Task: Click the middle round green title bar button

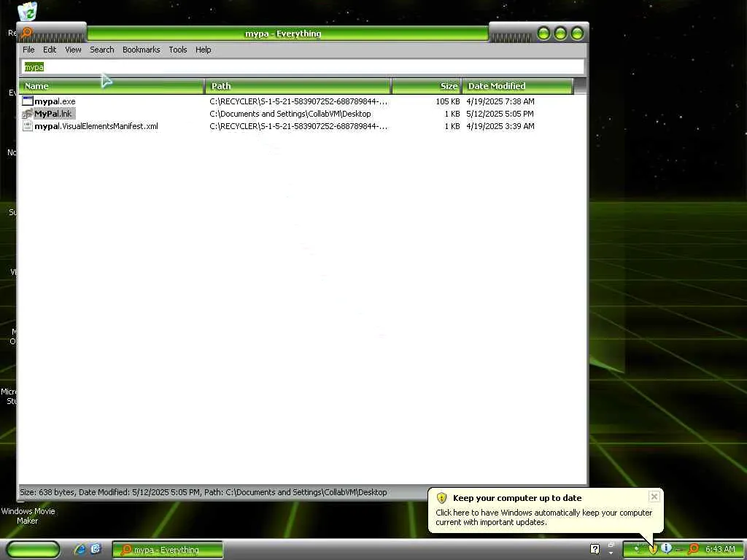Action: (560, 34)
